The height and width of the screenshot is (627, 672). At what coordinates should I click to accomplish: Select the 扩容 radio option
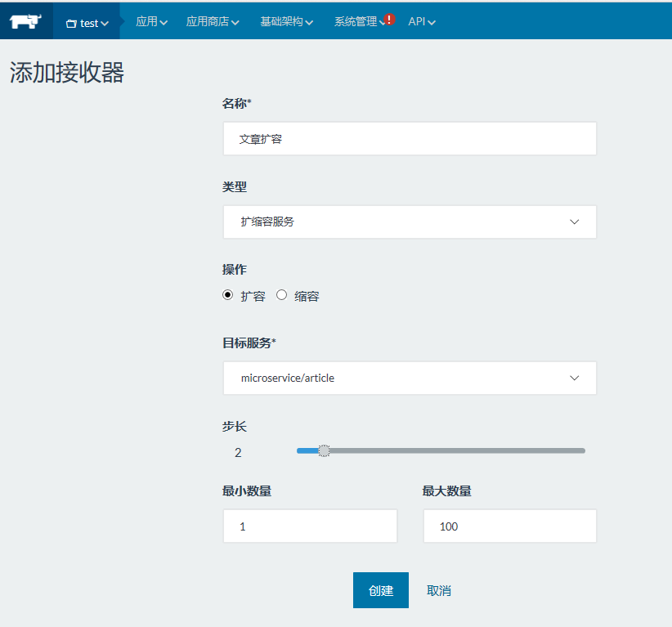click(228, 295)
